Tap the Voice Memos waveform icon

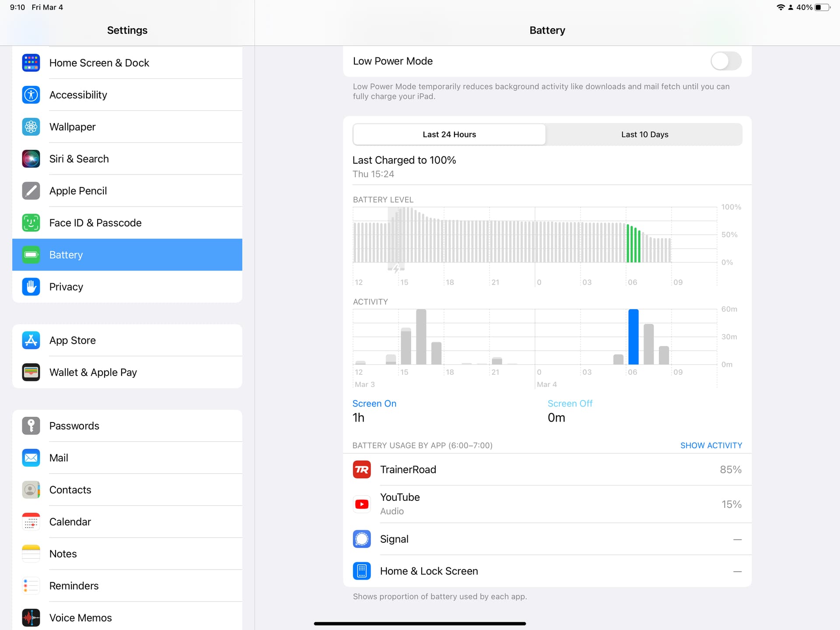click(x=31, y=617)
